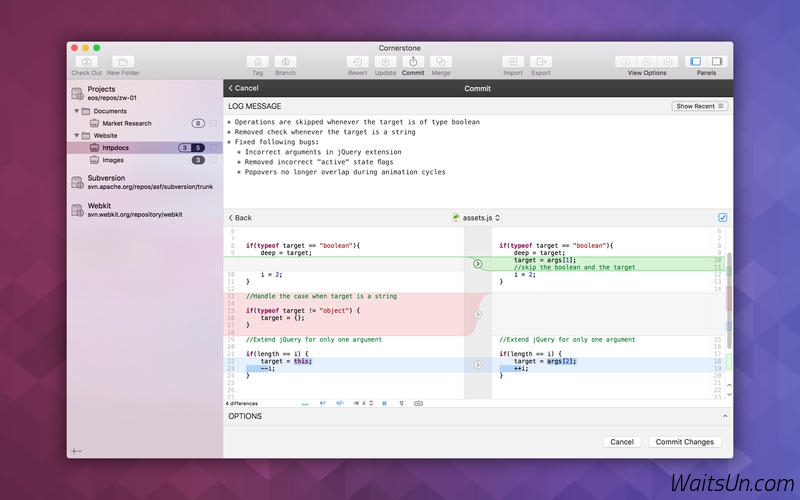Click the Branch toolbar icon

pyautogui.click(x=285, y=62)
